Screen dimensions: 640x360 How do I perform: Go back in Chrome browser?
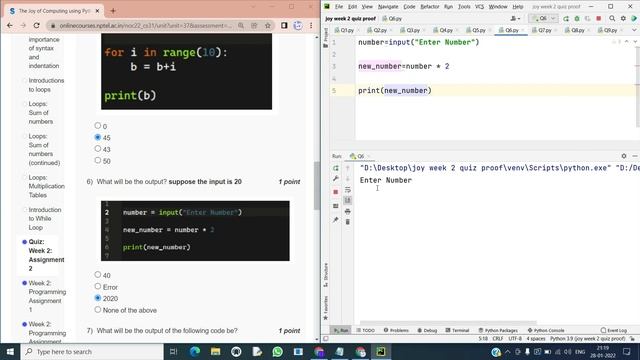10,25
